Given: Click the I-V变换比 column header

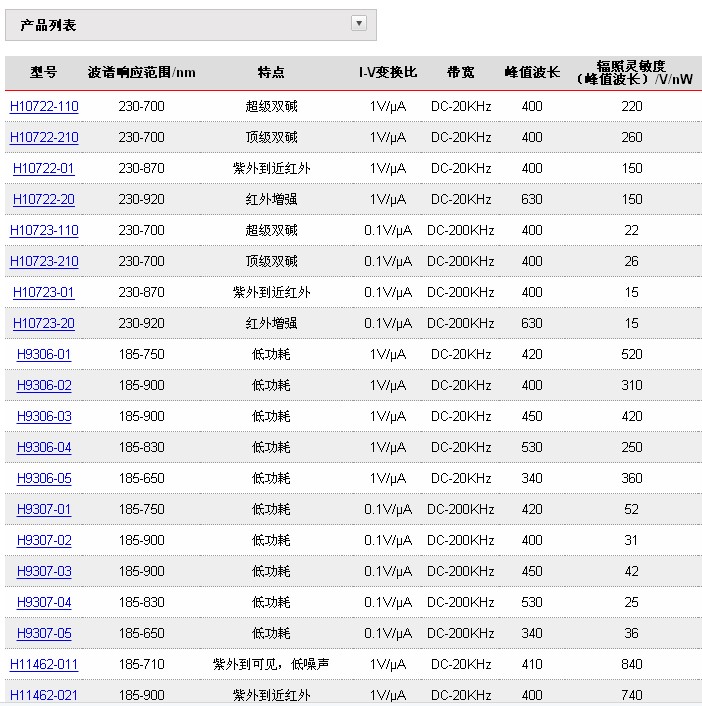Looking at the screenshot, I should [388, 72].
